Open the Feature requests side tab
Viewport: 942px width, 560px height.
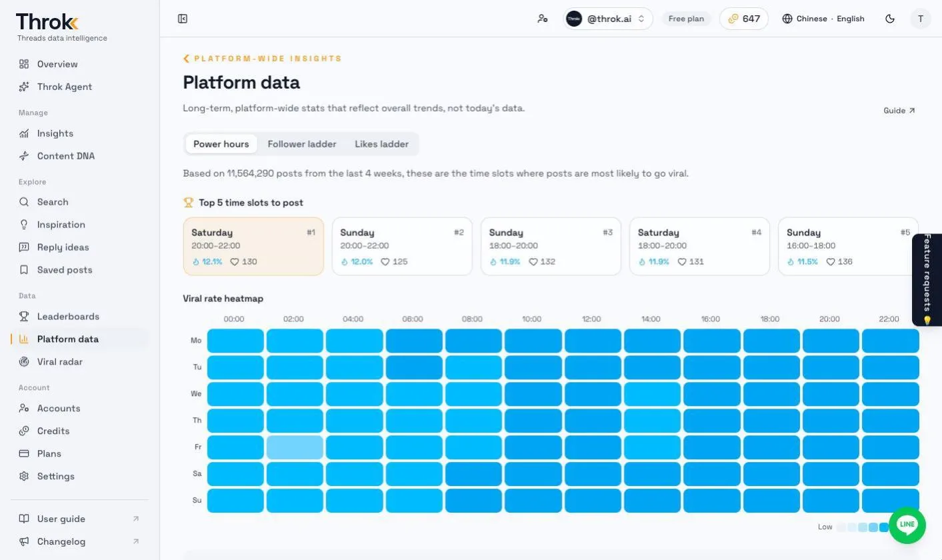927,280
